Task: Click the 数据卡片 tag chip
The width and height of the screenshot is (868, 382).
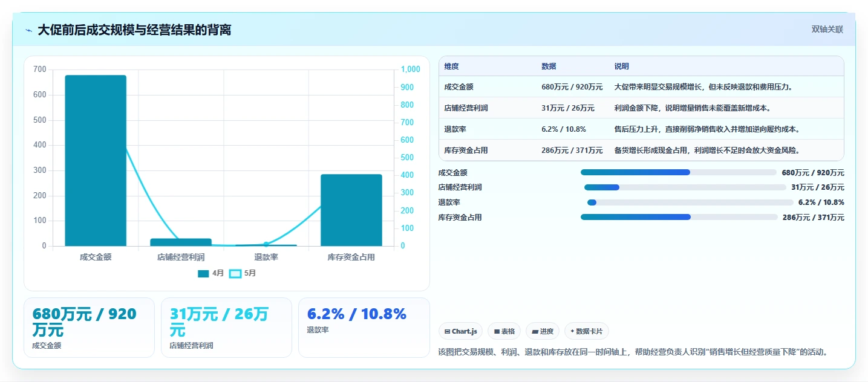Action: click(587, 331)
